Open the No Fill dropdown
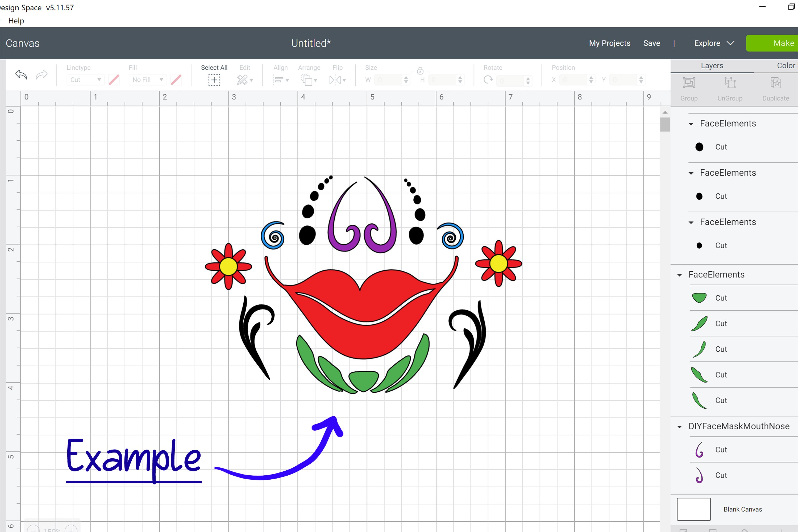 point(148,80)
